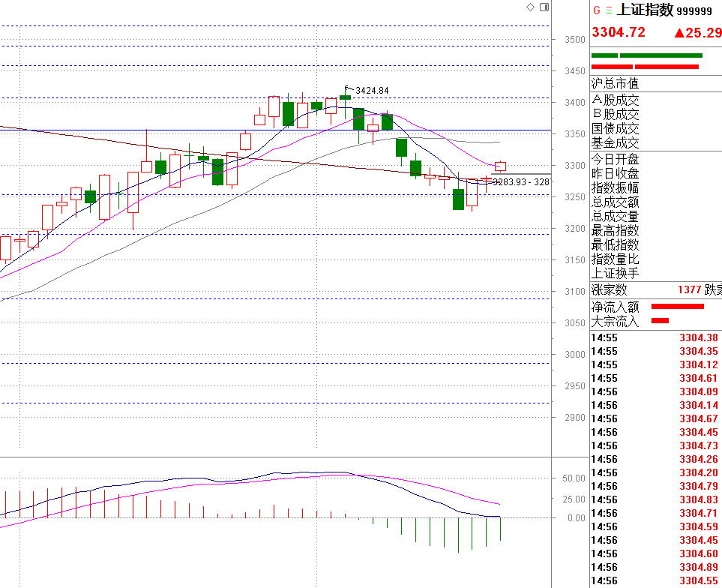Select the 基金成交 row label
The height and width of the screenshot is (588, 722).
[x=616, y=142]
